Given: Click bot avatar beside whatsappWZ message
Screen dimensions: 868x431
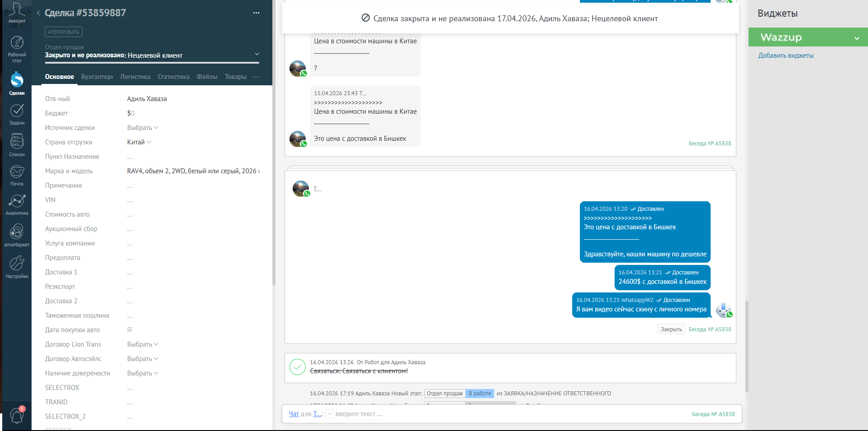Looking at the screenshot, I should point(724,310).
